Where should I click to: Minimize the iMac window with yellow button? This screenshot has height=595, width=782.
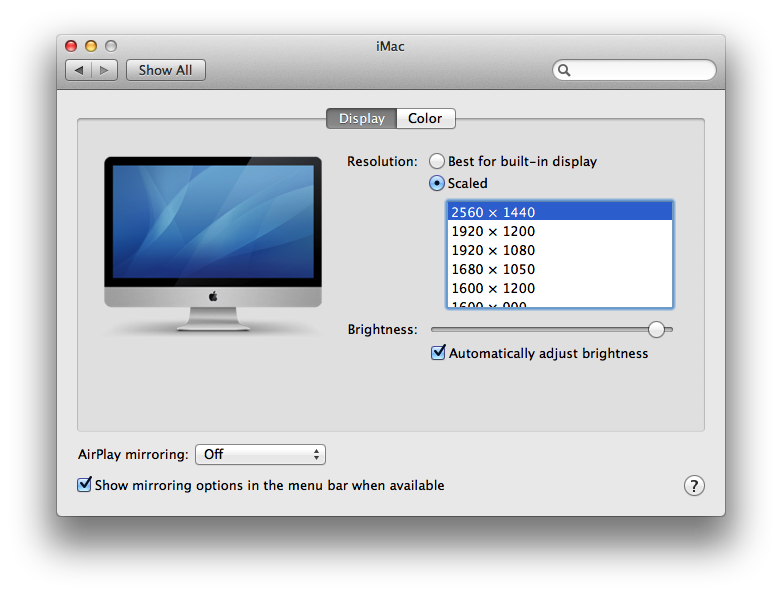coord(91,46)
